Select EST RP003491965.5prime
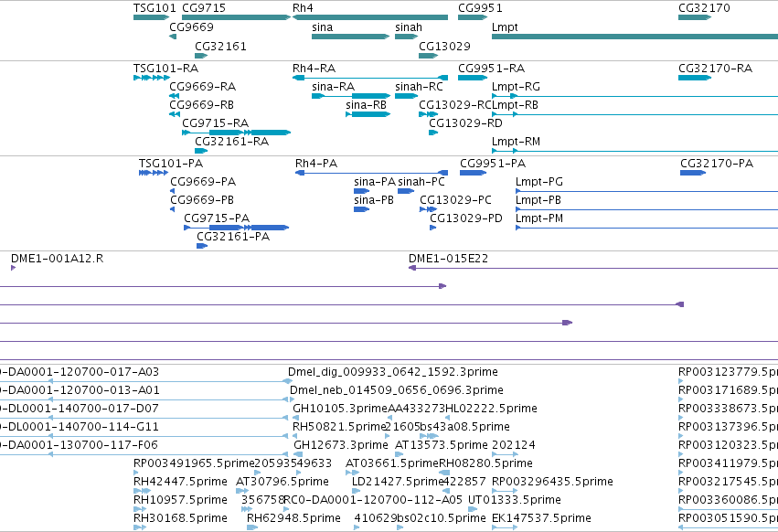 click(194, 463)
